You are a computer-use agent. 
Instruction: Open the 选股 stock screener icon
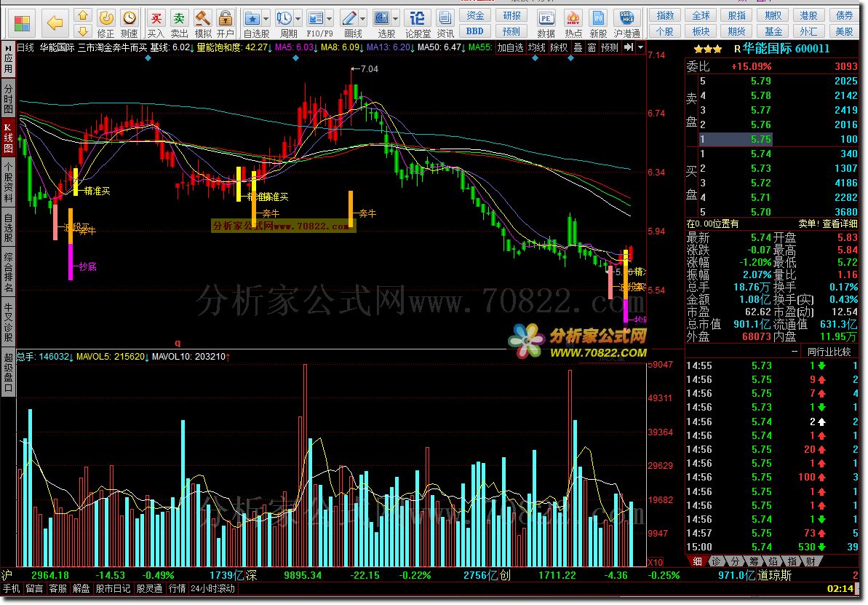(382, 19)
